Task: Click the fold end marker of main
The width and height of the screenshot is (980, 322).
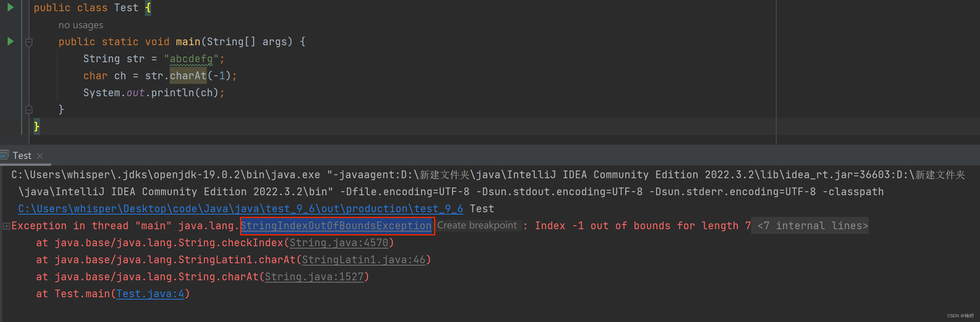Action: click(x=29, y=109)
